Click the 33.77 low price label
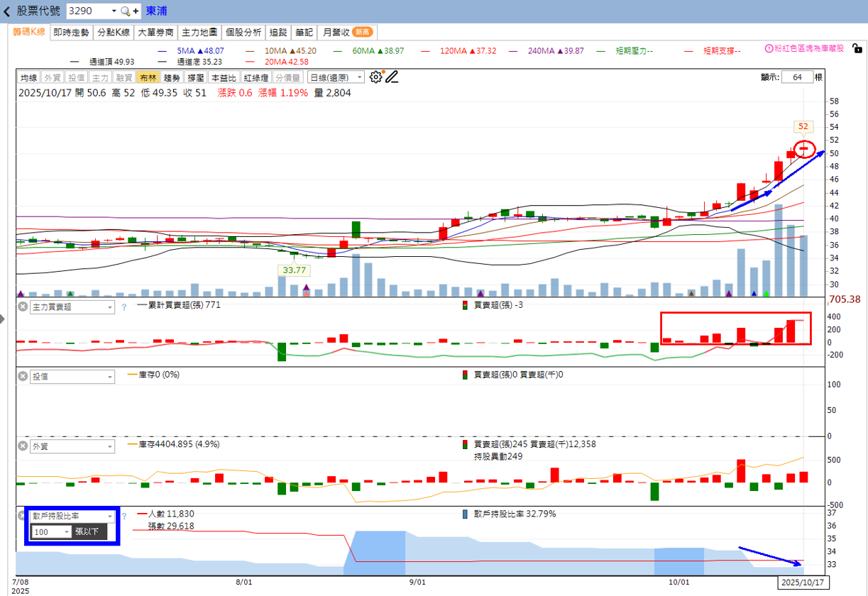 [294, 270]
